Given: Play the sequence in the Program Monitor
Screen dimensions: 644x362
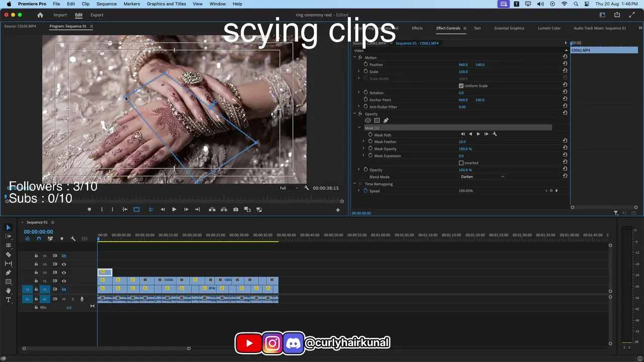Looking at the screenshot, I should [x=174, y=210].
